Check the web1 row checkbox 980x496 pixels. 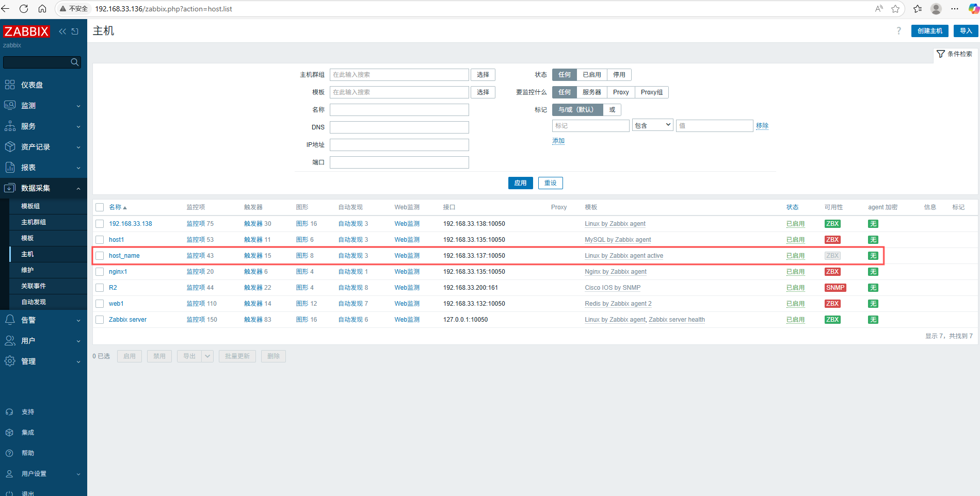pos(100,304)
